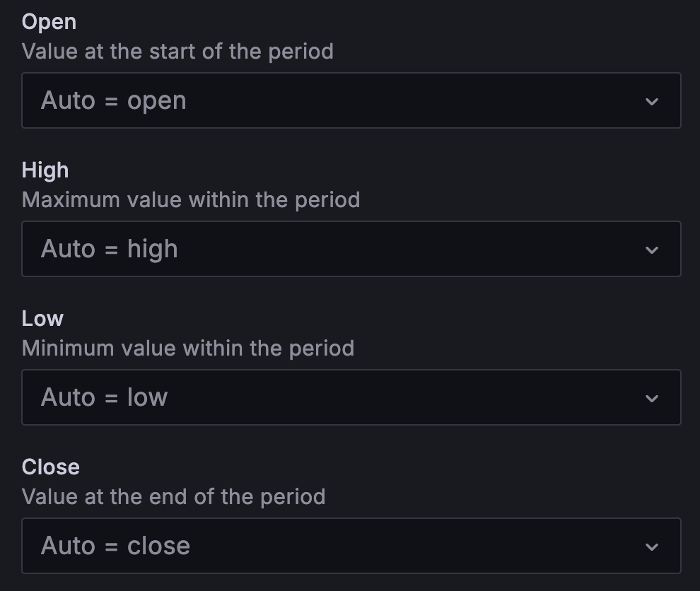Open the dropdown arrow beside 'Auto = high'
The width and height of the screenshot is (700, 591).
pos(651,249)
